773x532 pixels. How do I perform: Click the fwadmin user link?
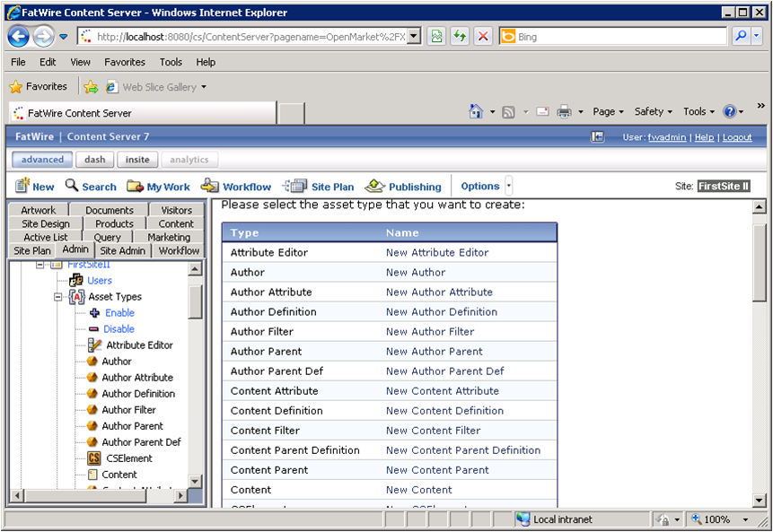point(666,137)
